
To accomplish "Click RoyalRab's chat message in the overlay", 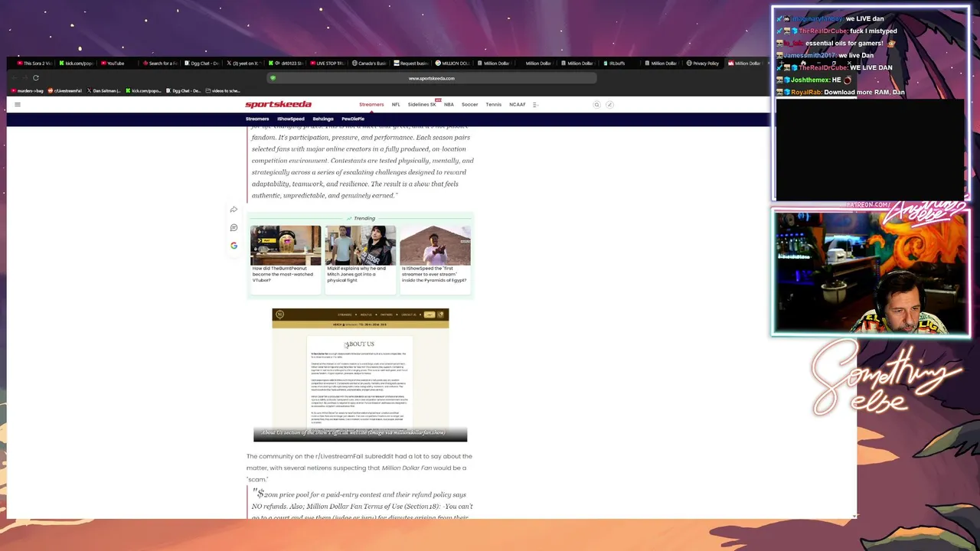I will 841,92.
